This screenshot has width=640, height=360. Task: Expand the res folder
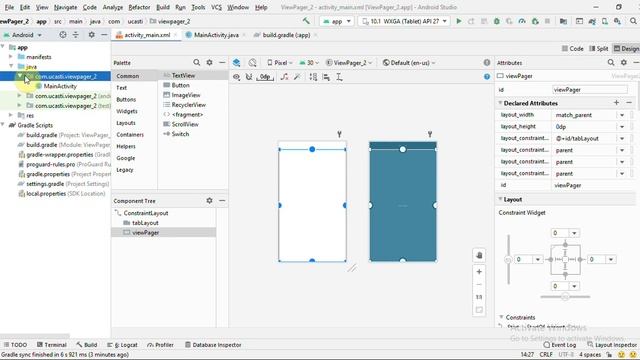pos(11,116)
